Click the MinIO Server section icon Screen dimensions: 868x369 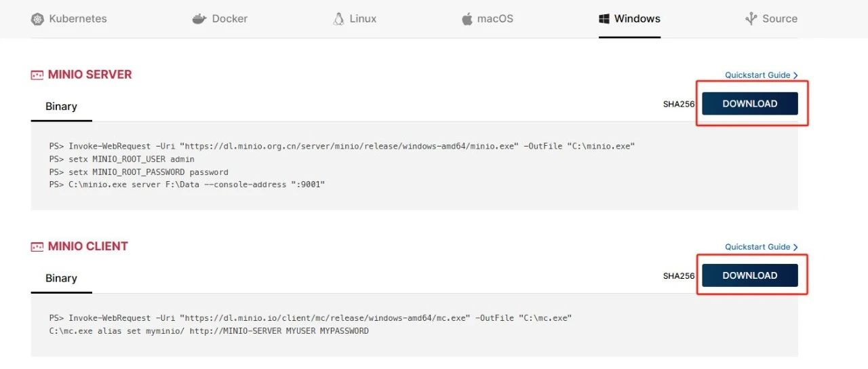(37, 75)
